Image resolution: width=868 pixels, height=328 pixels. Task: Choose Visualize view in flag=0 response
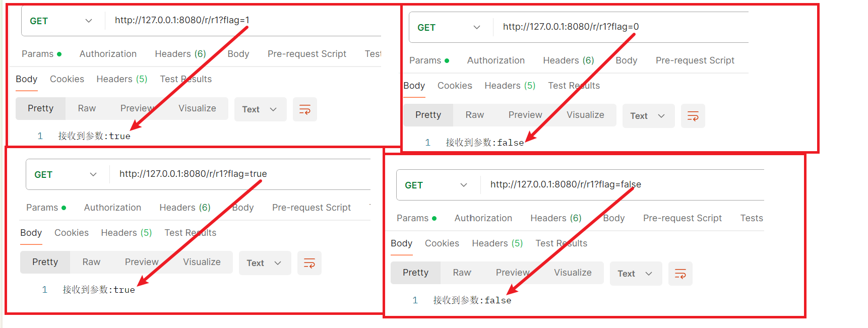point(585,115)
